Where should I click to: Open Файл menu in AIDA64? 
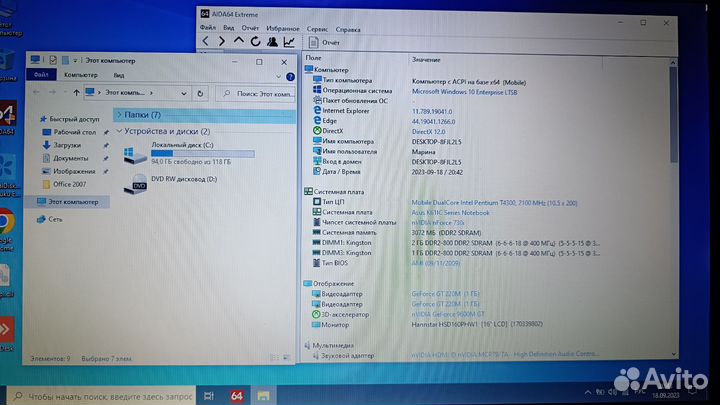[x=208, y=28]
